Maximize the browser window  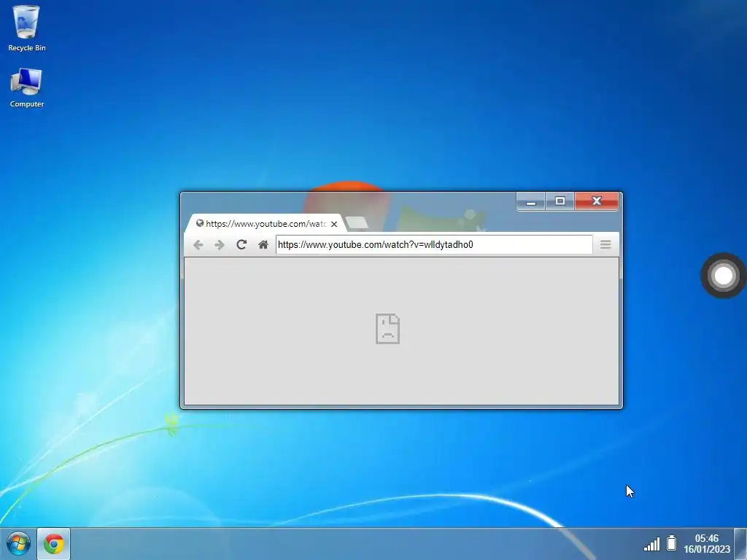pyautogui.click(x=560, y=201)
